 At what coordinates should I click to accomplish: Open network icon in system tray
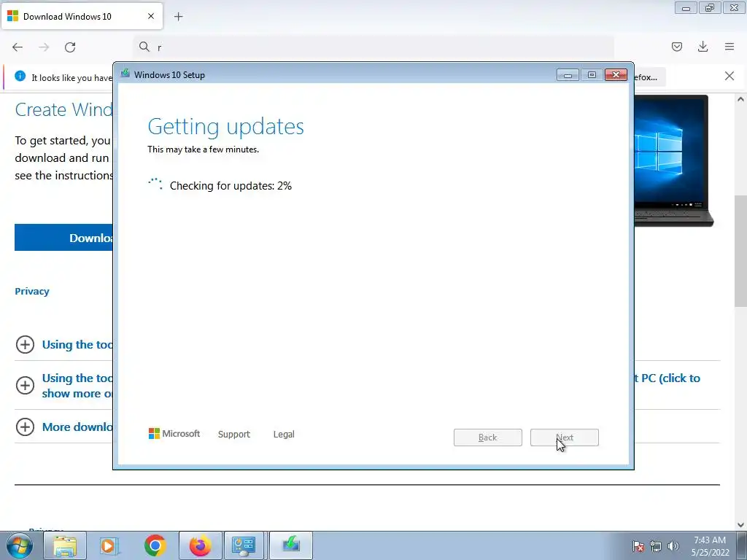(656, 546)
